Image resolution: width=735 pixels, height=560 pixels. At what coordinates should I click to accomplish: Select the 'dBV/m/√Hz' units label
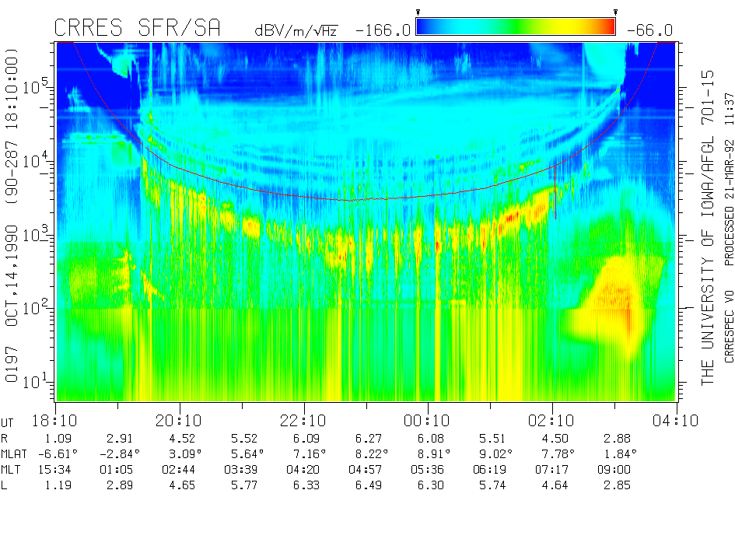click(296, 30)
